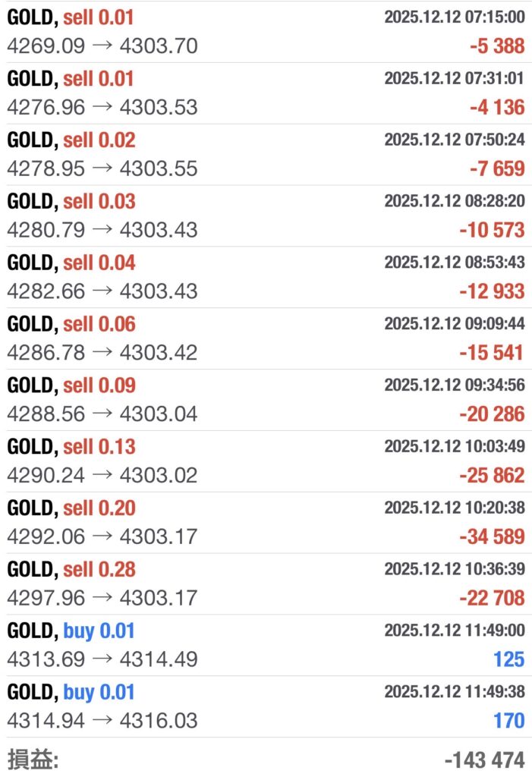Screen dimensions: 532x777
Task: Click the -34 589 loss value
Action: (x=492, y=537)
